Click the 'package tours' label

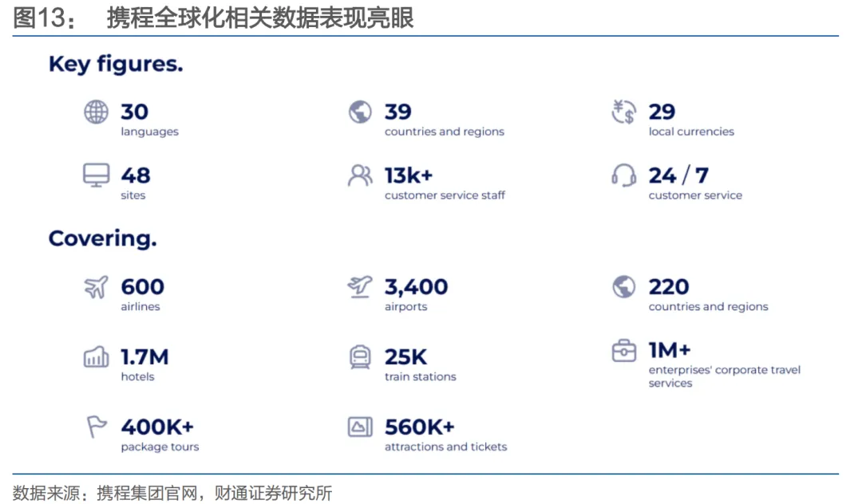[x=160, y=447]
